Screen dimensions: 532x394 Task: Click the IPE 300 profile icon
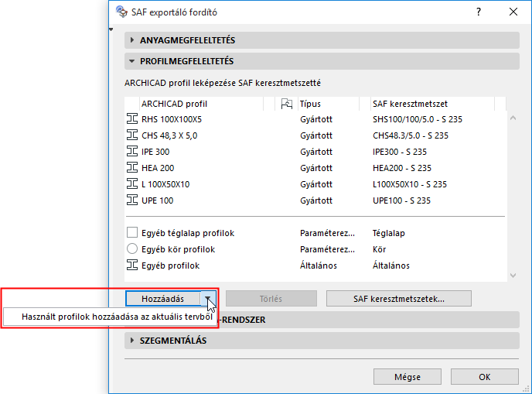(131, 152)
